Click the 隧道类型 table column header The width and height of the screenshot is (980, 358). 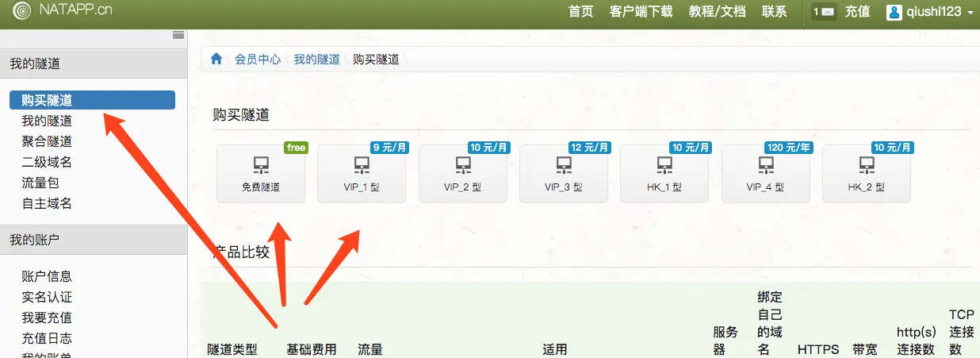(232, 349)
